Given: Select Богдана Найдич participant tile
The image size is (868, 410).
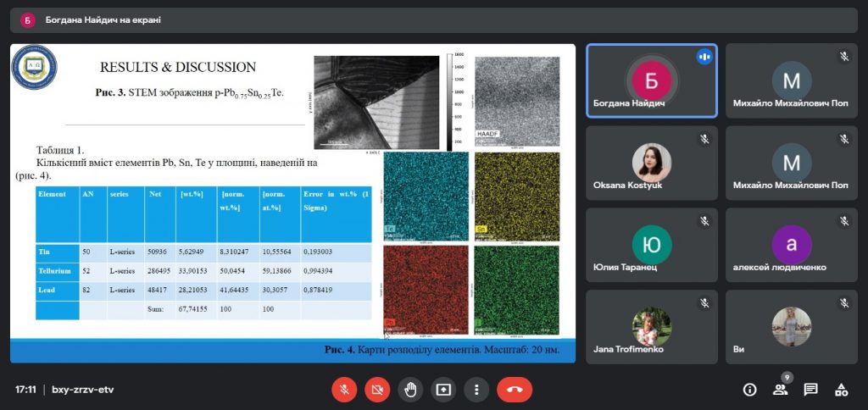Looking at the screenshot, I should click(652, 80).
